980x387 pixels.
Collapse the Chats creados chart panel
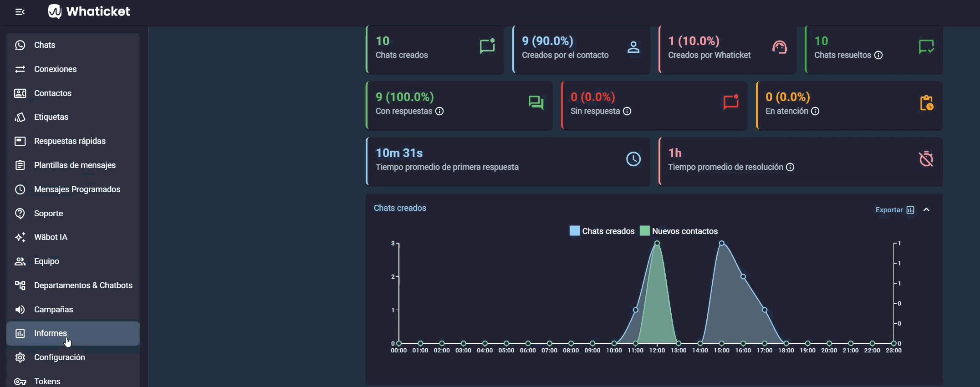[x=926, y=210]
